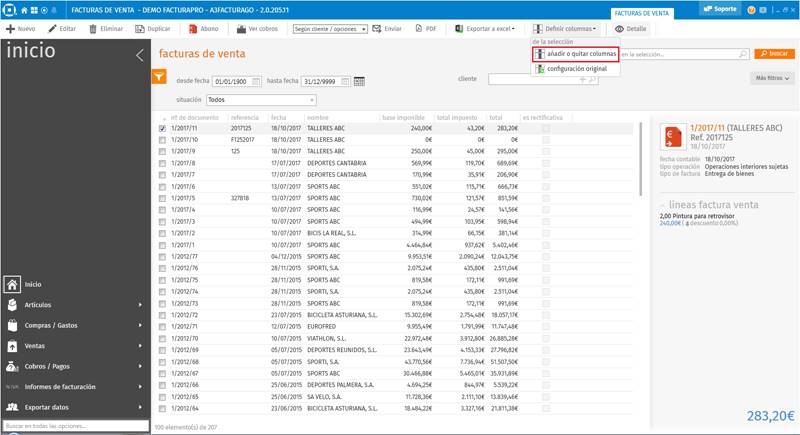Select añadir o quitar columnas
The height and width of the screenshot is (435, 800).
tap(576, 54)
